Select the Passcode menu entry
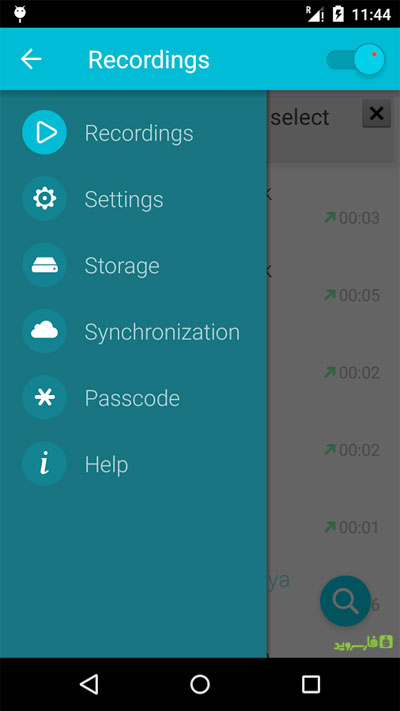The width and height of the screenshot is (400, 711). point(132,398)
